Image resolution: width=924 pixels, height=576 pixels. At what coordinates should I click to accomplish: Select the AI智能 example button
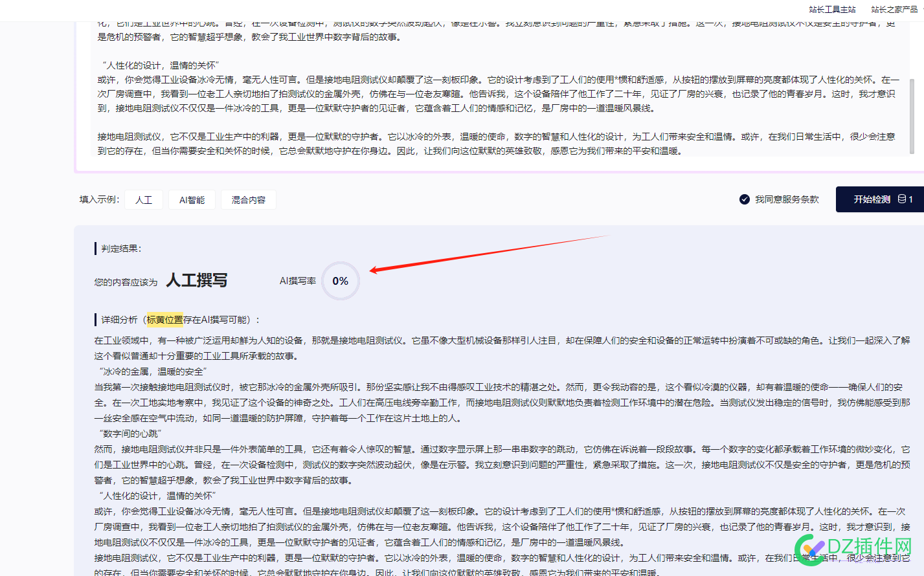pyautogui.click(x=192, y=200)
